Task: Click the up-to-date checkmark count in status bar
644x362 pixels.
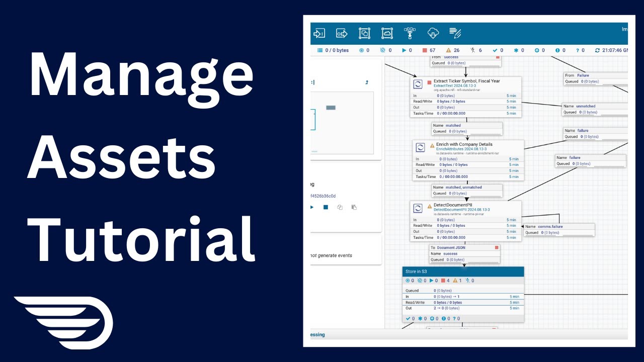Action: click(498, 50)
